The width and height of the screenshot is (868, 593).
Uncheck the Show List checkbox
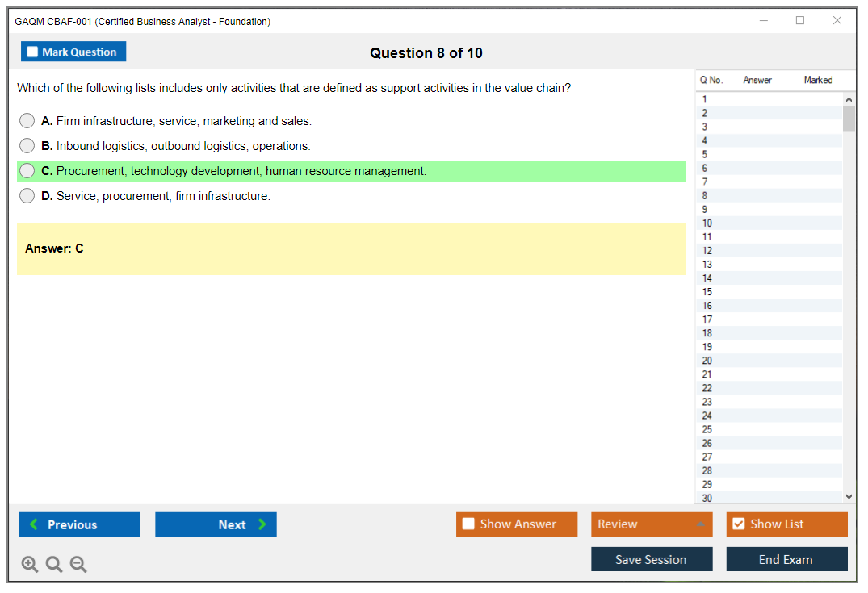coord(738,524)
